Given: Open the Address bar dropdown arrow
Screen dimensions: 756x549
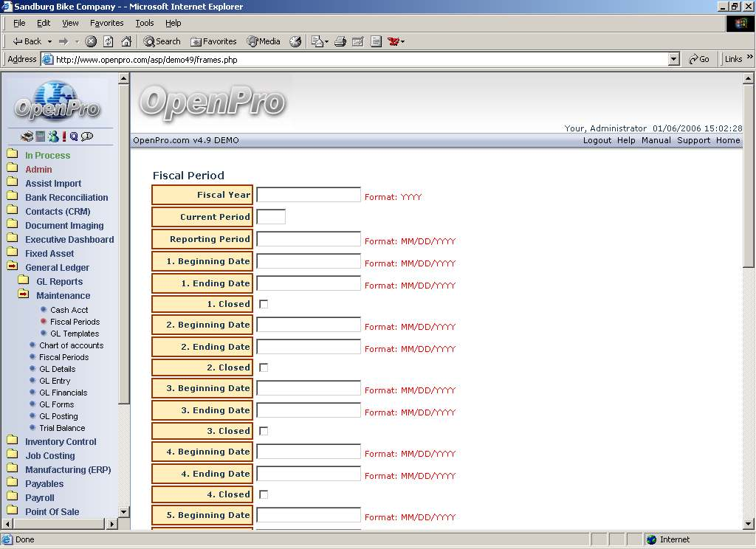Looking at the screenshot, I should tap(673, 59).
